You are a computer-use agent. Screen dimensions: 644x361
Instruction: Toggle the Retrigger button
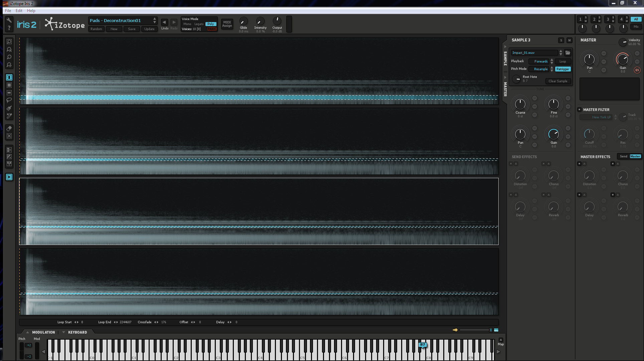pyautogui.click(x=562, y=69)
